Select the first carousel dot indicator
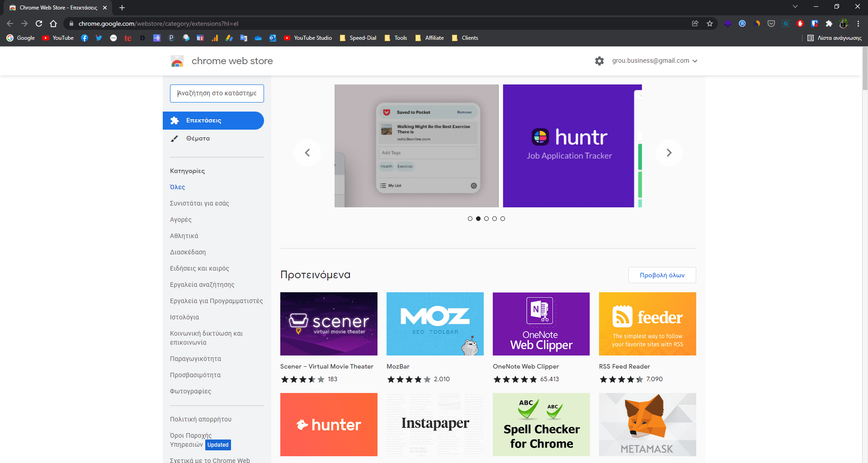The width and height of the screenshot is (868, 463). [x=470, y=219]
